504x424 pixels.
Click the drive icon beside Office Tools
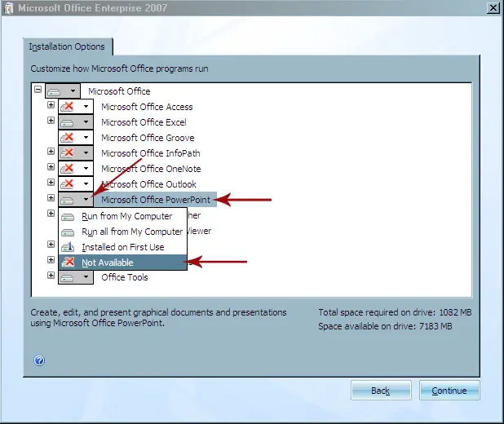[67, 278]
